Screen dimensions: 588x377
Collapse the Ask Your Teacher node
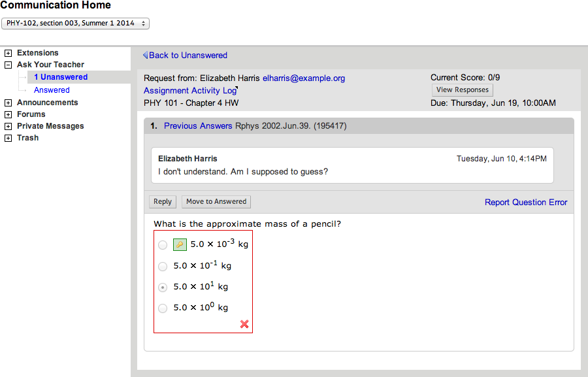click(8, 65)
